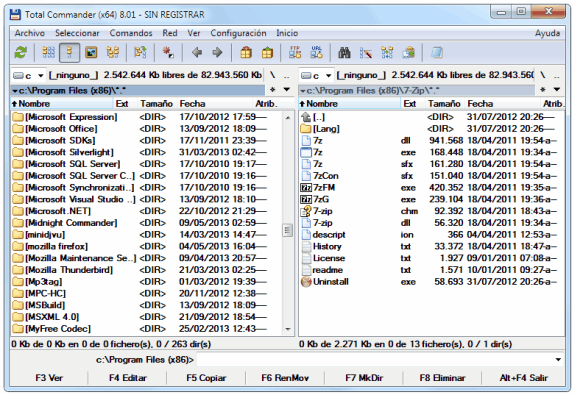Open the Inicio menu

pos(287,33)
